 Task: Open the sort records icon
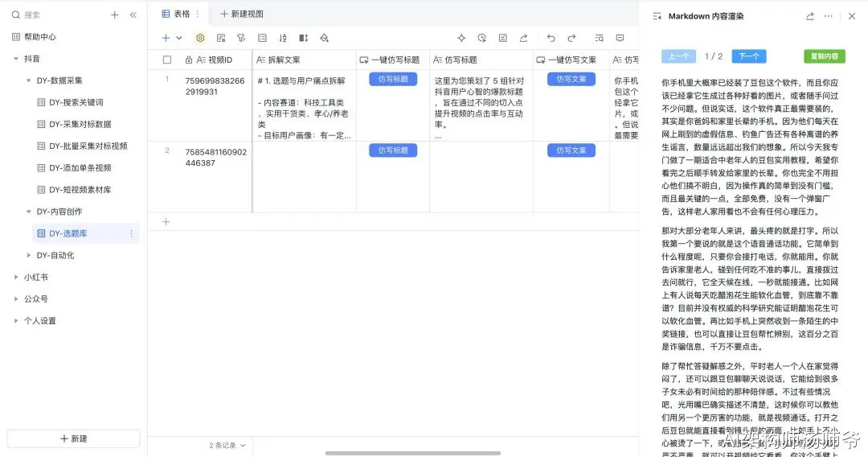(283, 38)
